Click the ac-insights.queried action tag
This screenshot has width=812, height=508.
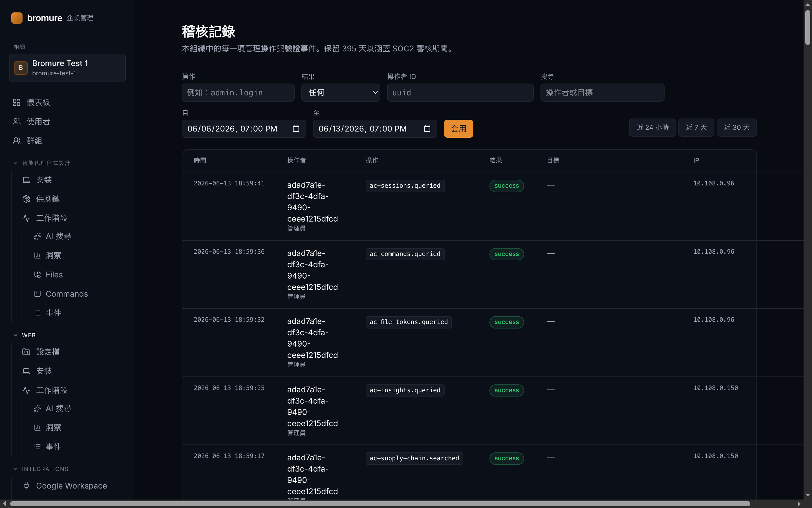point(405,390)
